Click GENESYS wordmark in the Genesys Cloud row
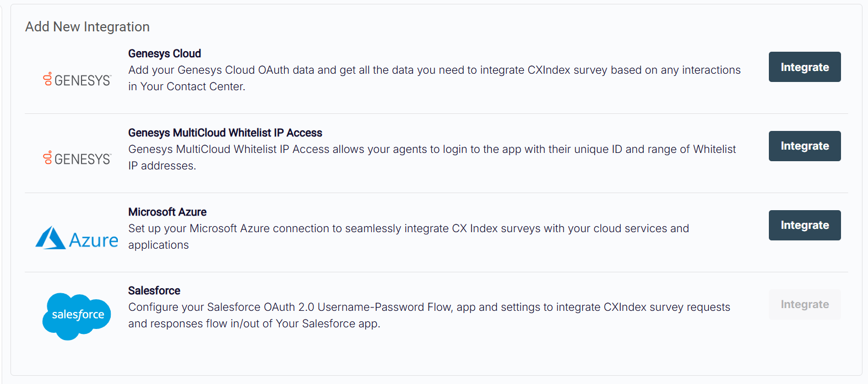The height and width of the screenshot is (384, 868). pos(83,81)
